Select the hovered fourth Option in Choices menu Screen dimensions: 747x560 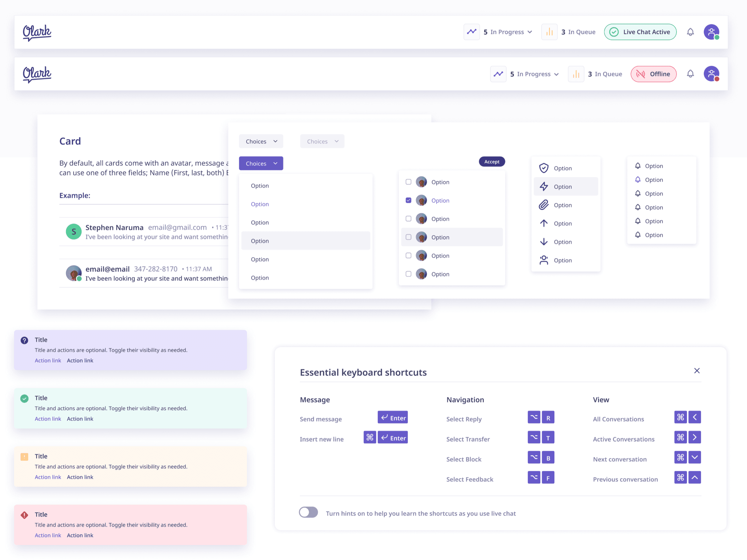tap(306, 241)
